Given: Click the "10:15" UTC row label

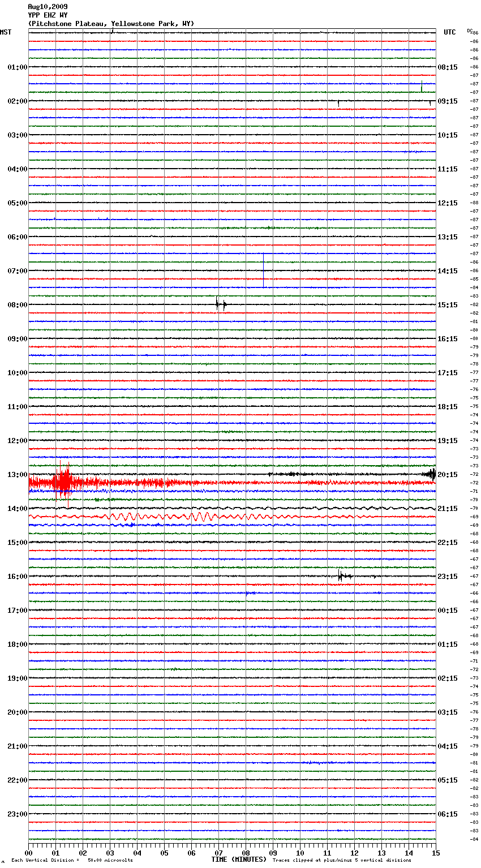Looking at the screenshot, I should click(448, 135).
